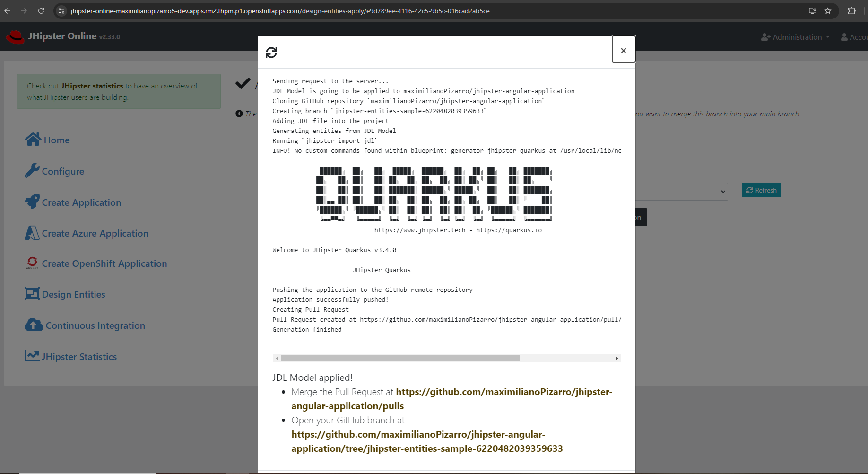Open the Home menu link
Image resolution: width=868 pixels, height=474 pixels.
pyautogui.click(x=57, y=140)
